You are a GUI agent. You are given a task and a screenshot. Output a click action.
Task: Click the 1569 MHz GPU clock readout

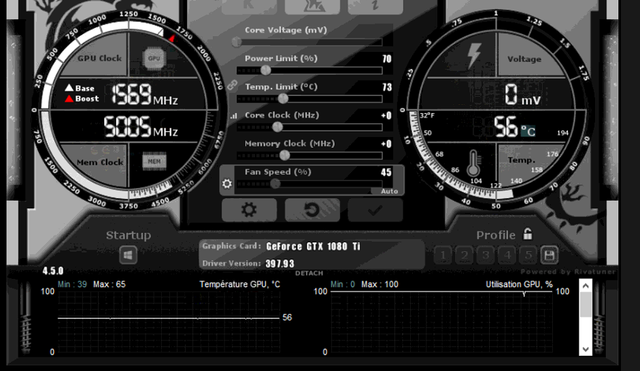click(144, 95)
